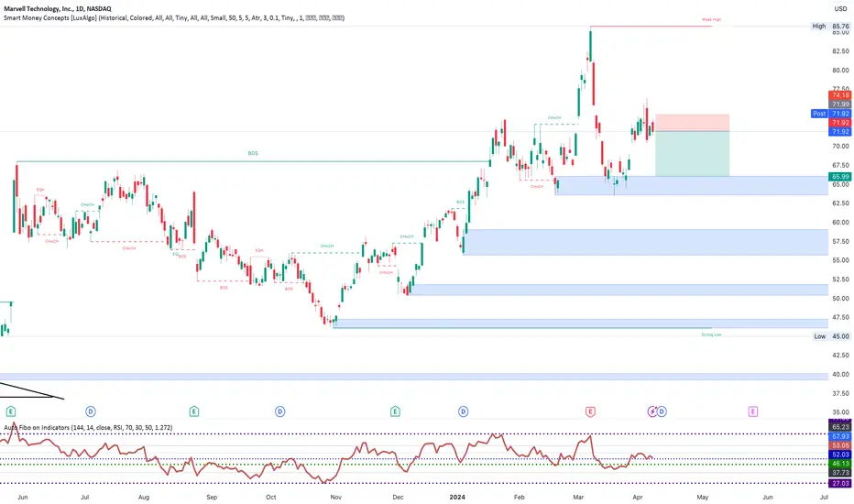Open the green earnings E marker near June
854x504 pixels.
point(11,411)
